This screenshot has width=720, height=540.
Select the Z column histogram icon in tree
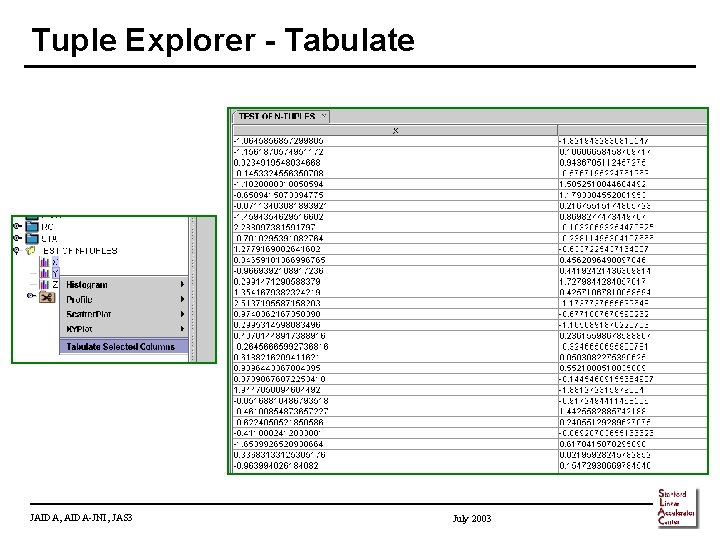click(44, 285)
